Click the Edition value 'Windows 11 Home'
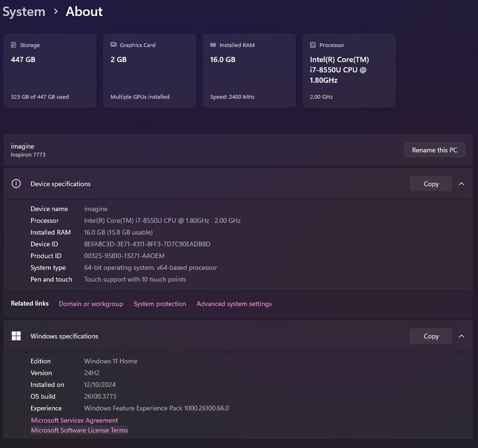 [111, 361]
